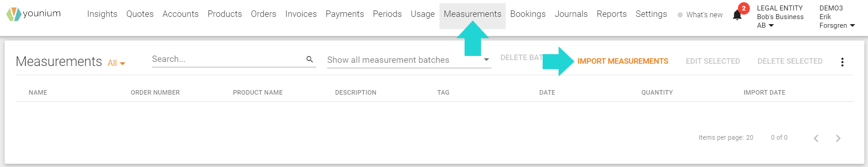
Task: Open the notifications bell
Action: point(737,15)
